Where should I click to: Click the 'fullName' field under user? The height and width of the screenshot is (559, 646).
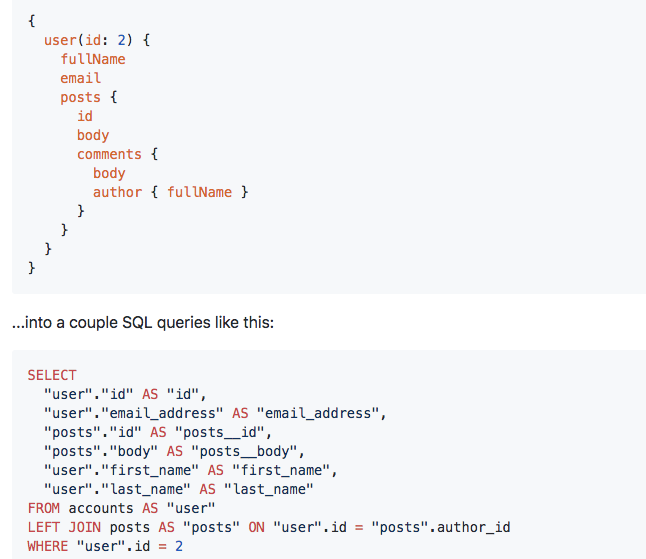pos(93,59)
